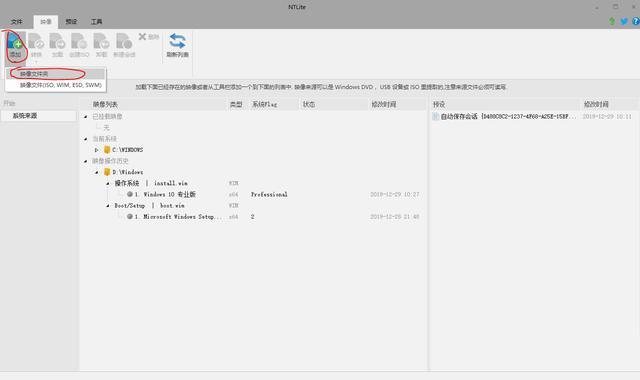Image resolution: width=640 pixels, height=380 pixels.
Task: Switch to the 预设 (Preset) ribbon tab
Action: (x=71, y=22)
